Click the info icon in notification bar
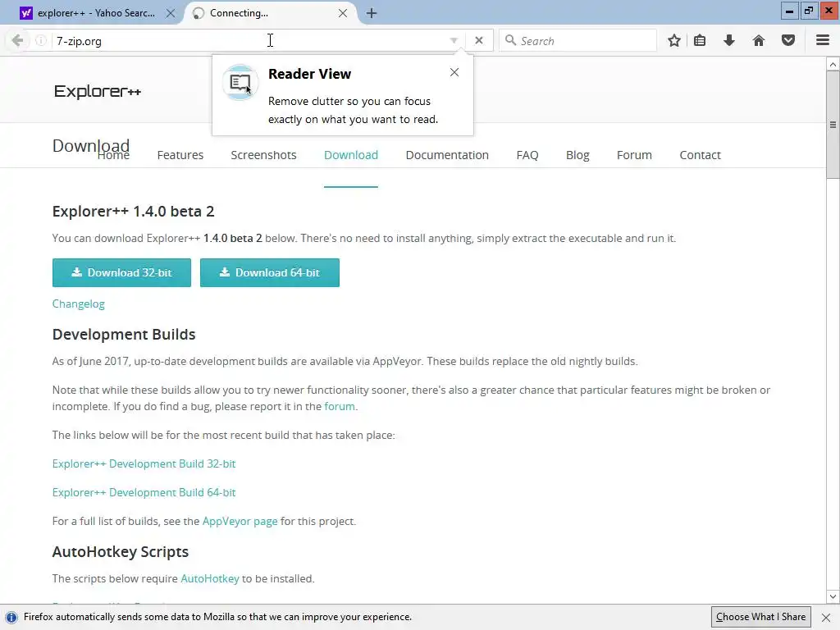 [11, 617]
